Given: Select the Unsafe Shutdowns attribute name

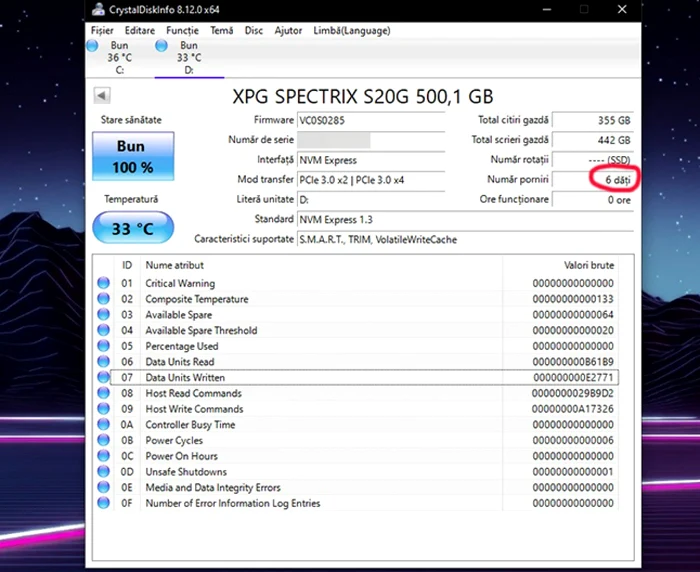Looking at the screenshot, I should 186,472.
